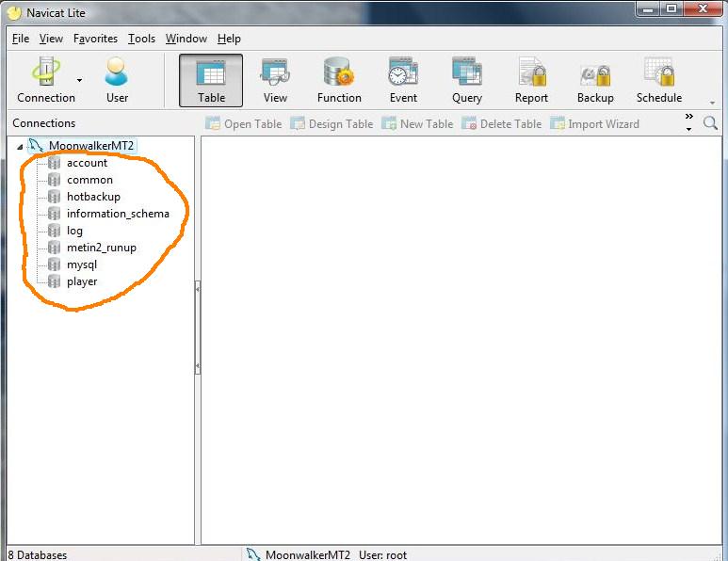This screenshot has width=728, height=561.
Task: Select the Table toolbar button
Action: click(211, 80)
